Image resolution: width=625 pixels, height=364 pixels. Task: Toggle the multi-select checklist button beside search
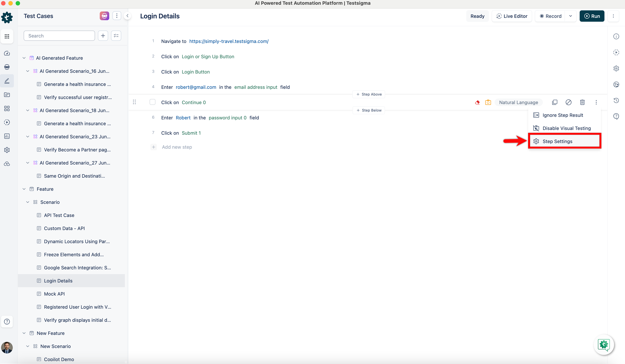(116, 36)
